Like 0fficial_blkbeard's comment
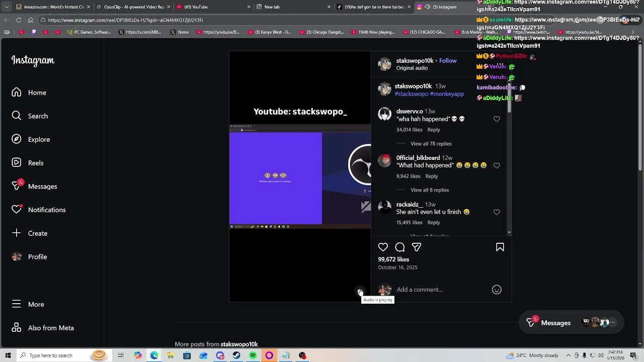 [497, 165]
